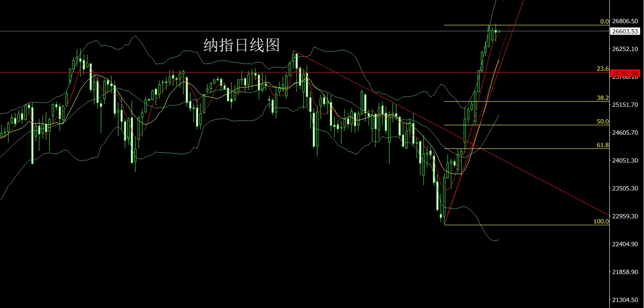Select the Fibonacci 23.6 level label

603,69
